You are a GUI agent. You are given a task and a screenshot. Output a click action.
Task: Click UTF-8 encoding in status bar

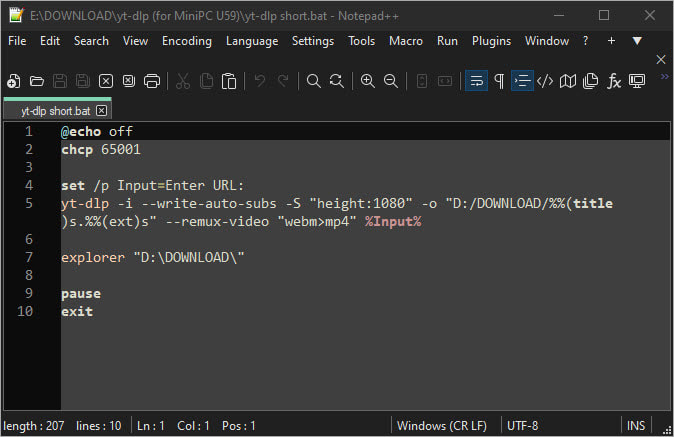pyautogui.click(x=522, y=426)
